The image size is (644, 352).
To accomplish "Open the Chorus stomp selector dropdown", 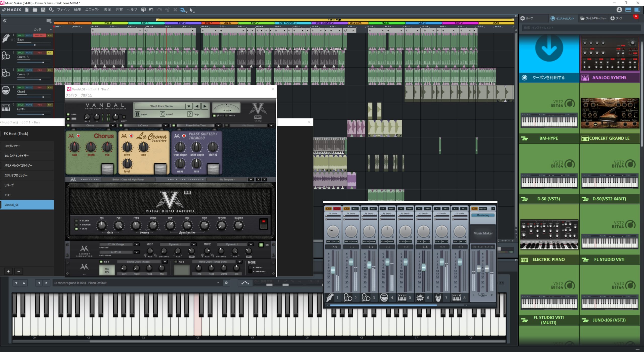I will [x=113, y=125].
